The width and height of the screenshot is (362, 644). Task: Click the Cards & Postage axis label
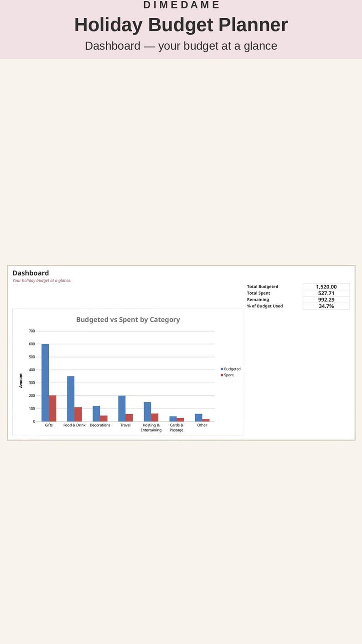click(x=176, y=427)
